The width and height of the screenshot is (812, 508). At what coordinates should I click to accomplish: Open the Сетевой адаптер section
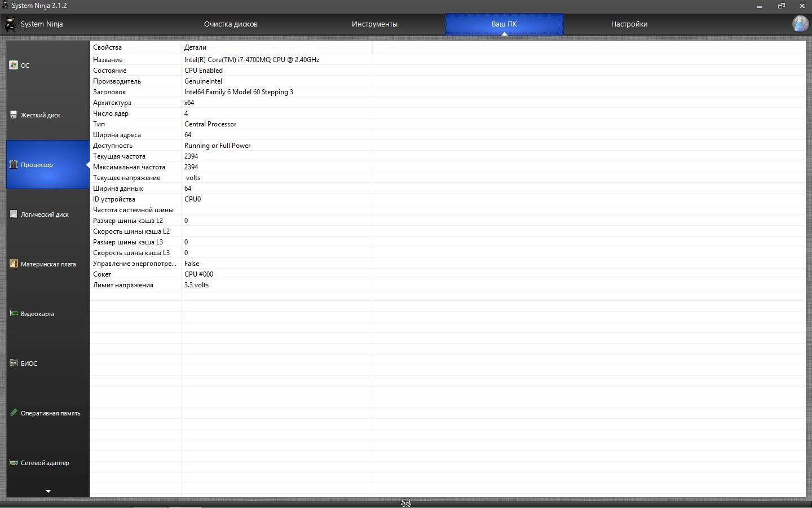tap(47, 463)
